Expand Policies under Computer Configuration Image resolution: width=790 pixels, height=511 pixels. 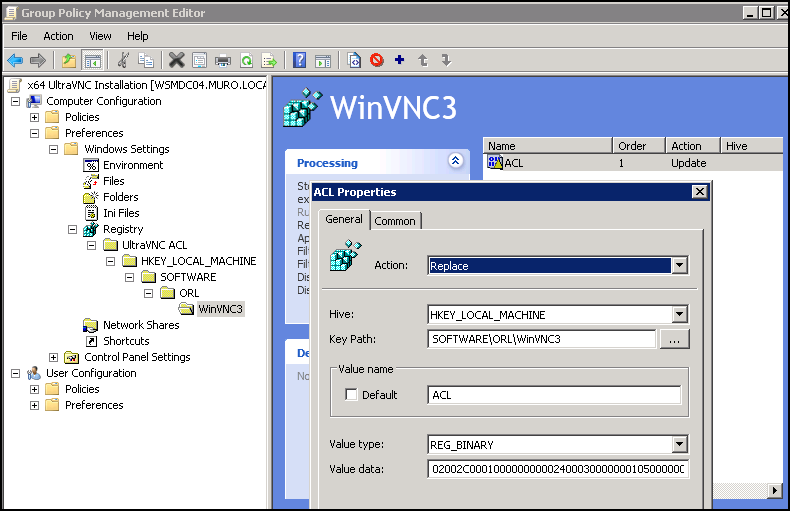(34, 117)
